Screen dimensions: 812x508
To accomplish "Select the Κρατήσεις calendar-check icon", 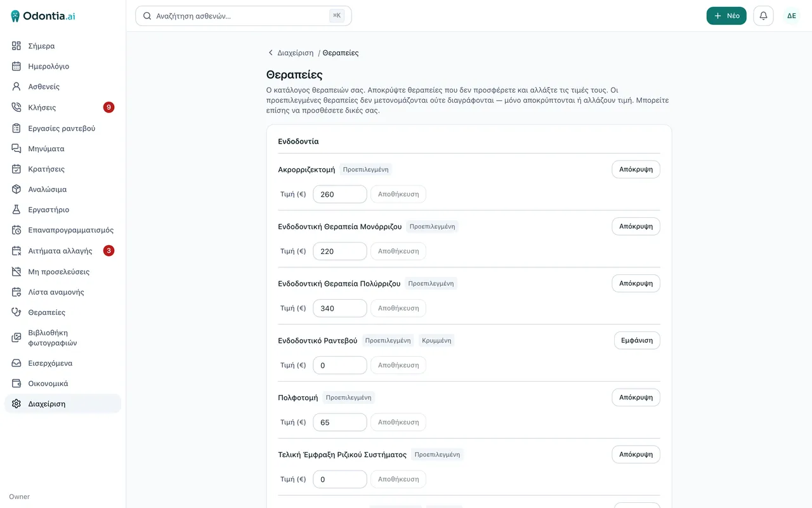I will click(16, 169).
